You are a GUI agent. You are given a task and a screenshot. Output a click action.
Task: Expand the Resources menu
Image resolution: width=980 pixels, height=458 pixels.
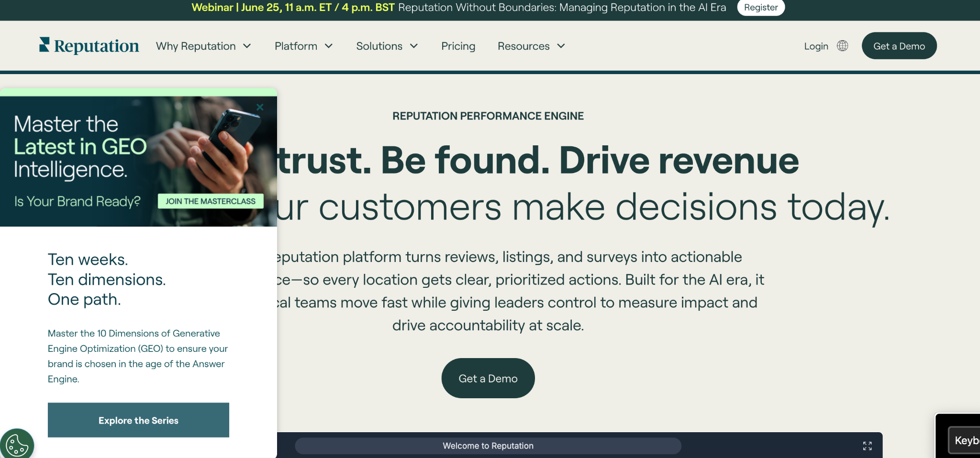pos(531,46)
